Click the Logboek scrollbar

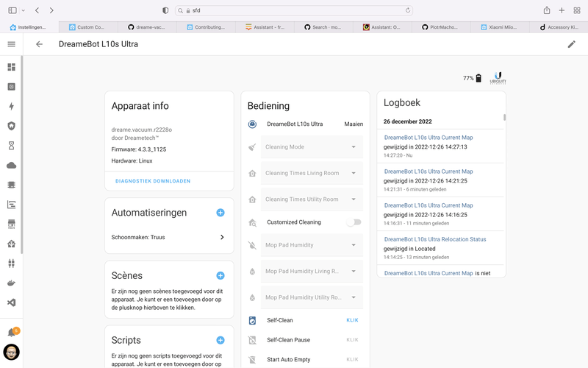pos(504,117)
